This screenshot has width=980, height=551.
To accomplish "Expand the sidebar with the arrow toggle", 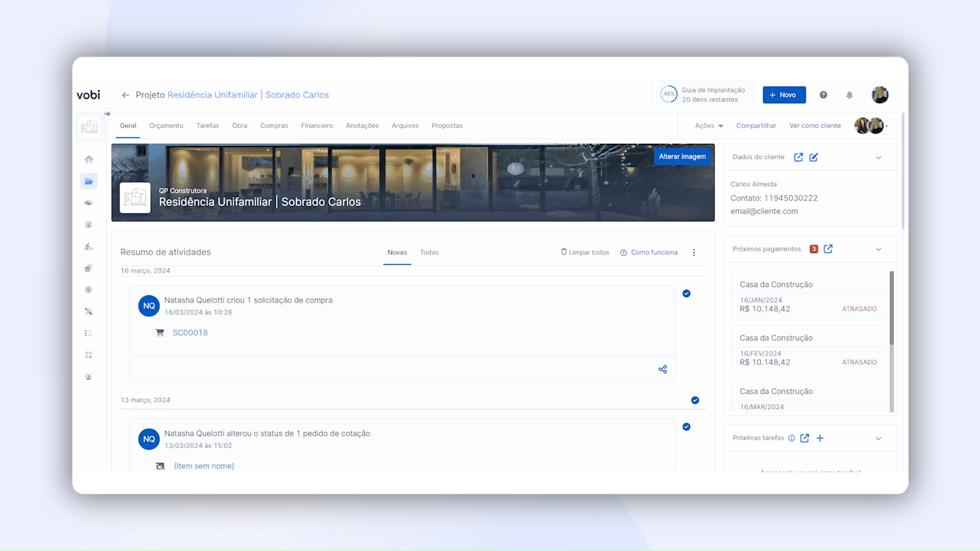I will point(107,114).
